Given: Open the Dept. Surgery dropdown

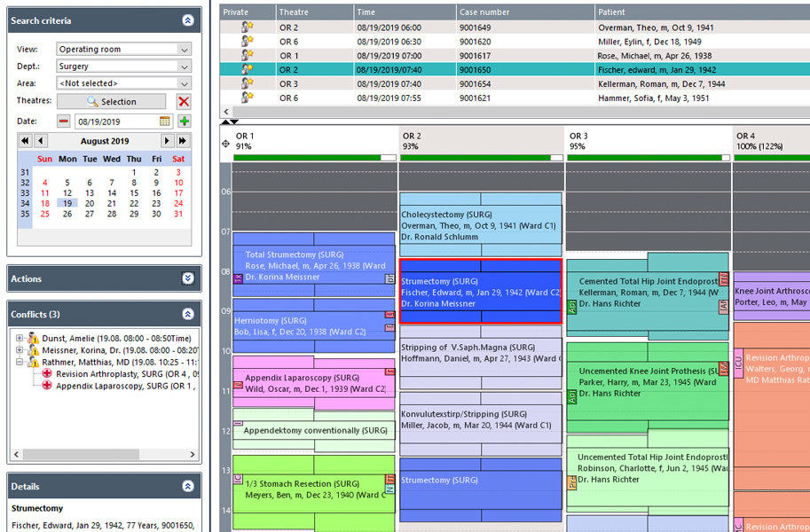Looking at the screenshot, I should click(x=184, y=66).
